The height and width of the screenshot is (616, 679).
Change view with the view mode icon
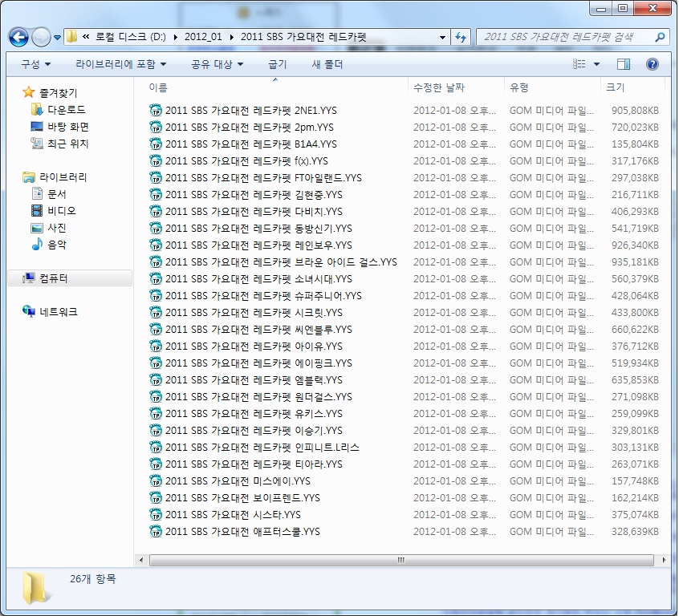pos(579,64)
